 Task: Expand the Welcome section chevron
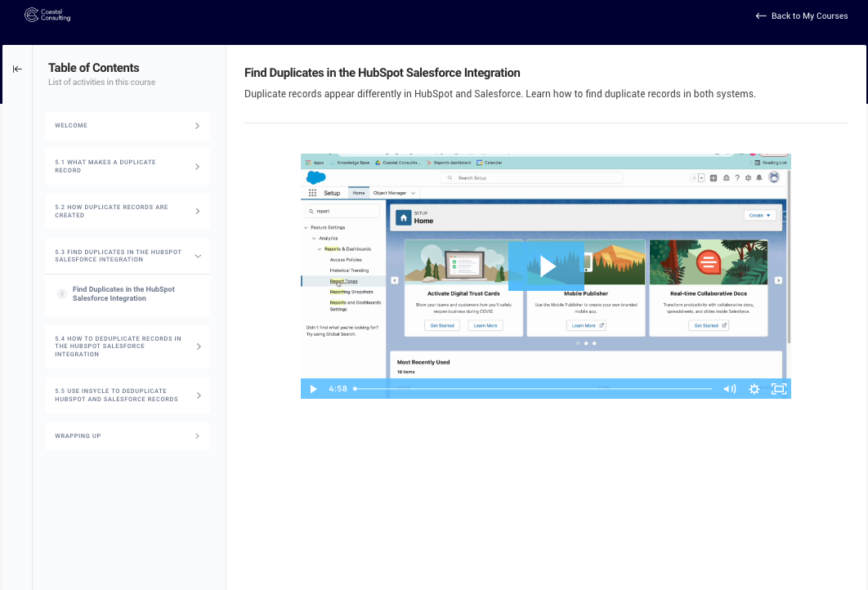click(x=197, y=126)
